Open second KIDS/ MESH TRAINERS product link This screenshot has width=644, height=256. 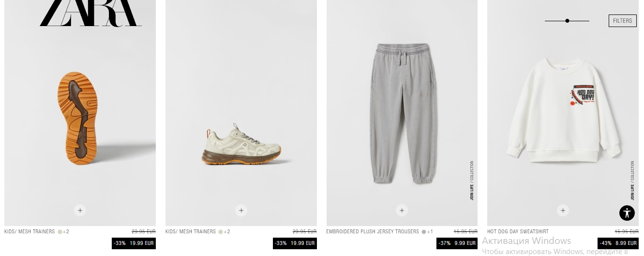point(191,232)
